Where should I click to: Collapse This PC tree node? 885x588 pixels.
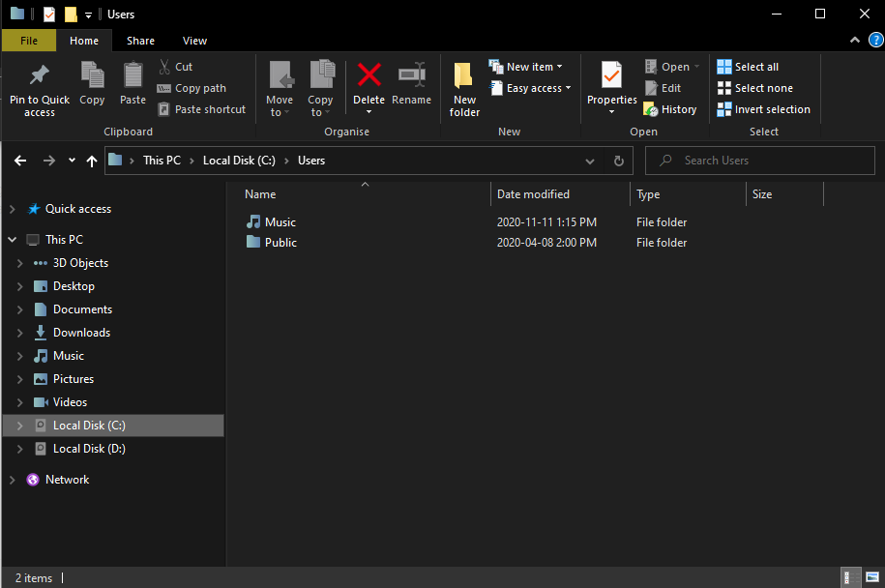tap(13, 240)
